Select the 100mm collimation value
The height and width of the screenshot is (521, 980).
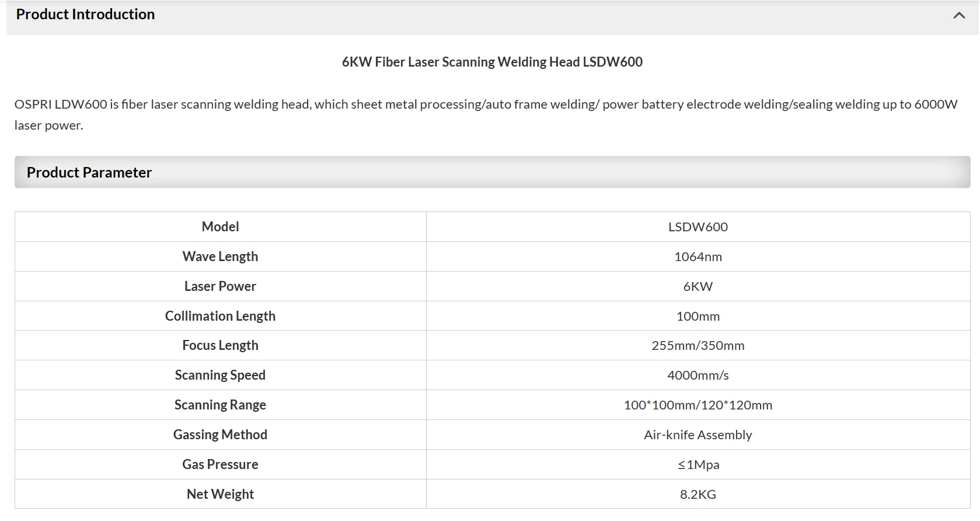pyautogui.click(x=697, y=316)
